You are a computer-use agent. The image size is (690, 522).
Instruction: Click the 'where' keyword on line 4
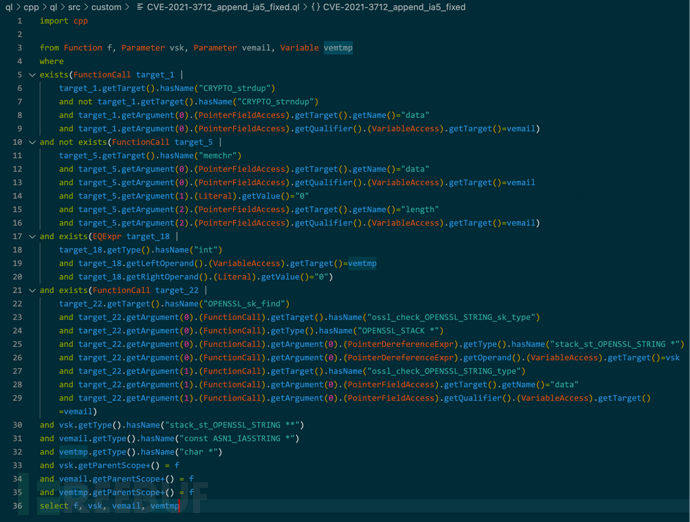52,61
